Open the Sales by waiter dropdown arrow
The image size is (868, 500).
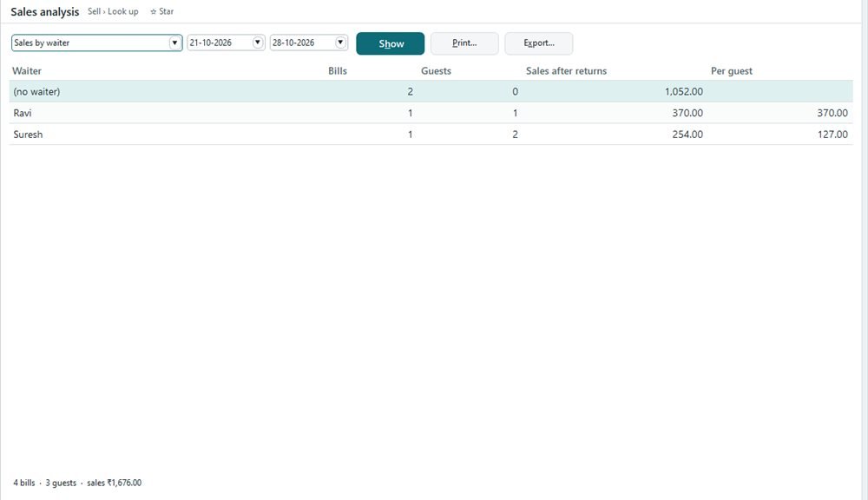tap(174, 43)
